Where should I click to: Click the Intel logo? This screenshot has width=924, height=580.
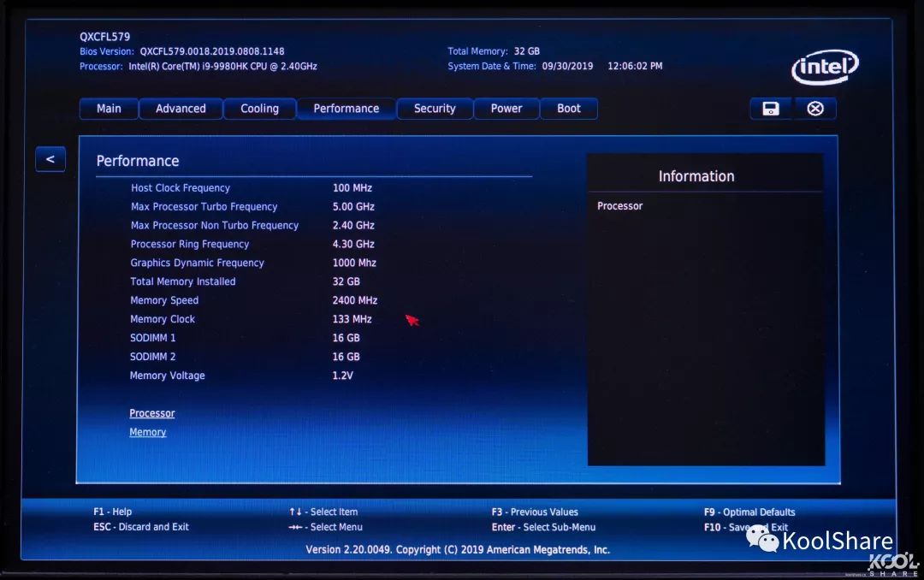click(x=825, y=68)
